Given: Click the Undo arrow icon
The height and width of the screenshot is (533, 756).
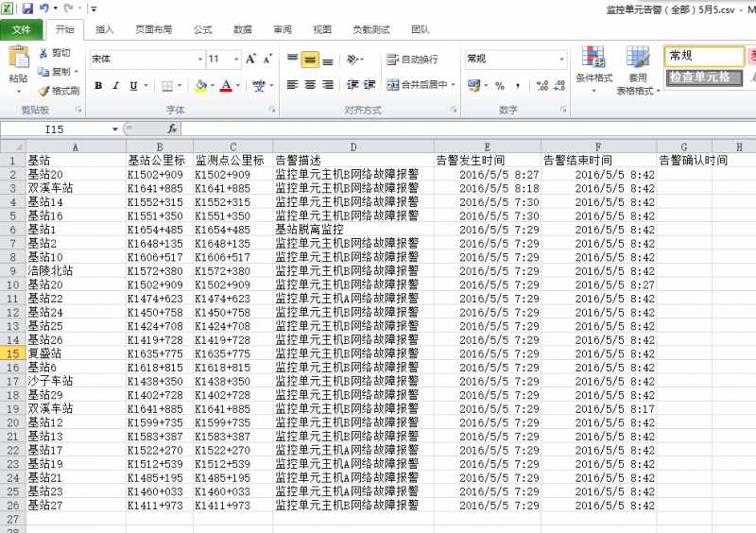Looking at the screenshot, I should coord(44,9).
